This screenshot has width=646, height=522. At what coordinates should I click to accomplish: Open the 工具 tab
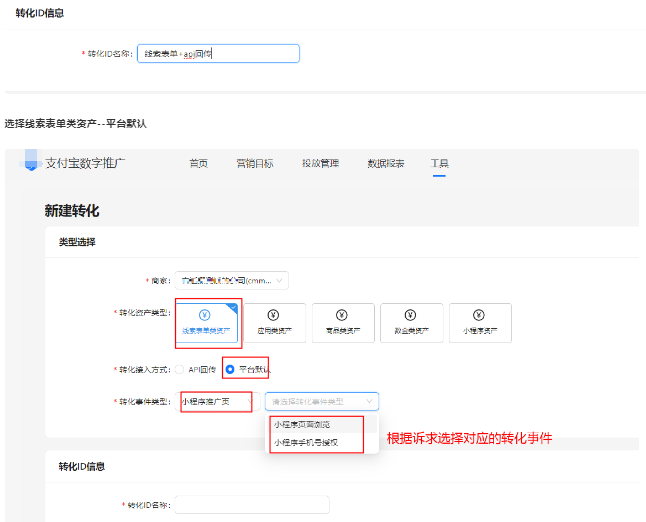(440, 164)
